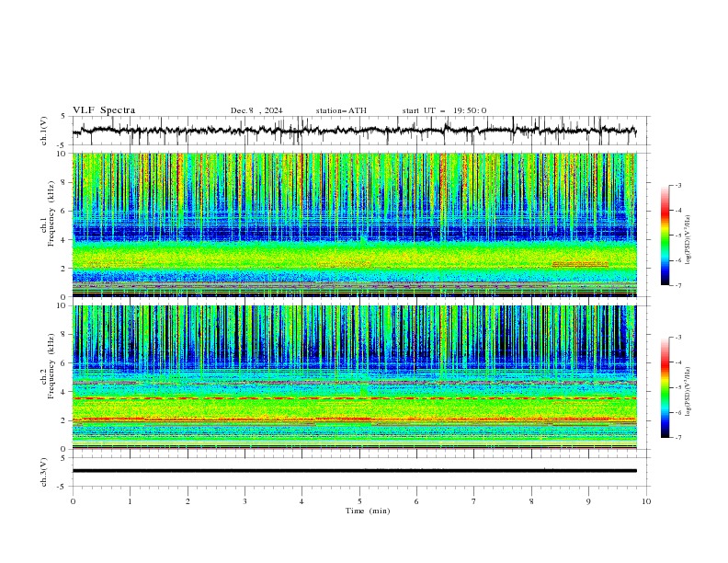Image resolution: width=728 pixels, height=563 pixels.
Task: Select the ch.1 "Frequency (kHz)" axis label
Action: 51,214
